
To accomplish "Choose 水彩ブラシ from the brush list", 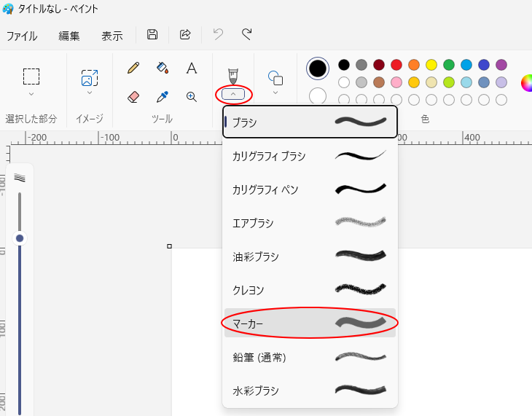I will coord(310,391).
